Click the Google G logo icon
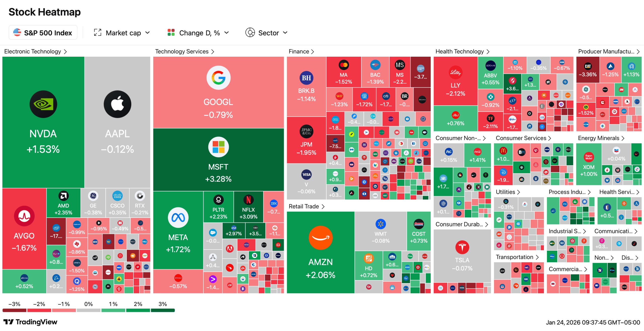 click(218, 78)
